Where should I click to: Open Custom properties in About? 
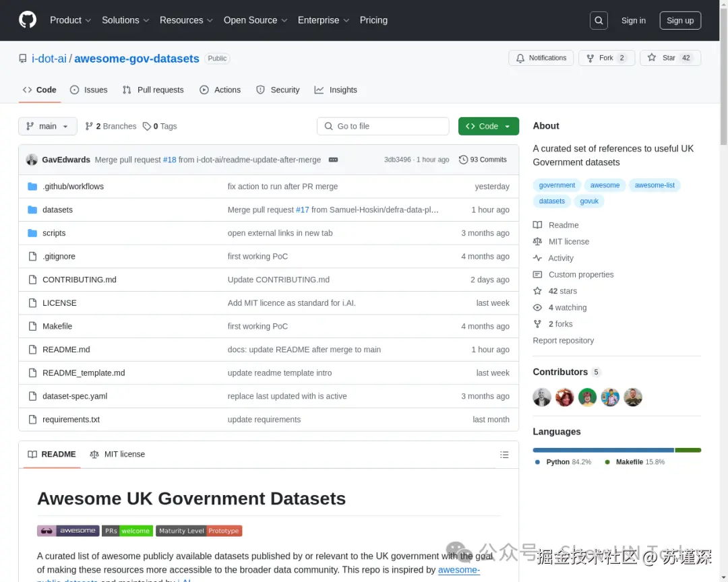pyautogui.click(x=574, y=275)
